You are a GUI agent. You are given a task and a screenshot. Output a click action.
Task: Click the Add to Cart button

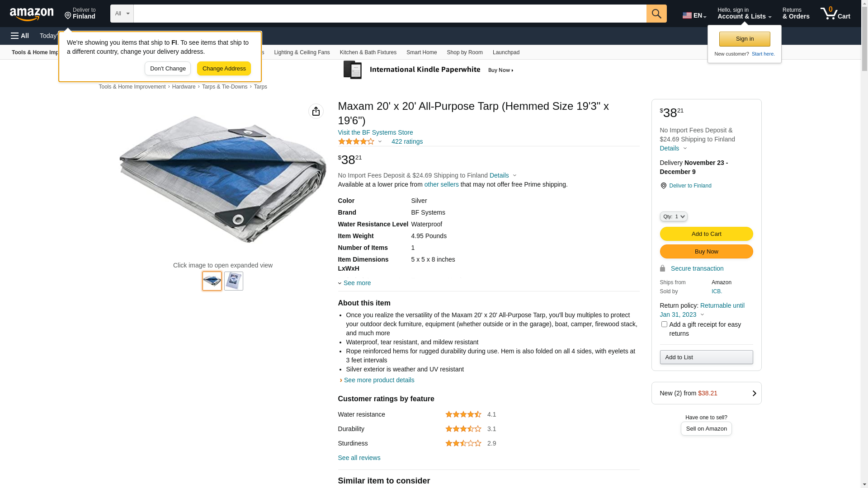pos(706,234)
